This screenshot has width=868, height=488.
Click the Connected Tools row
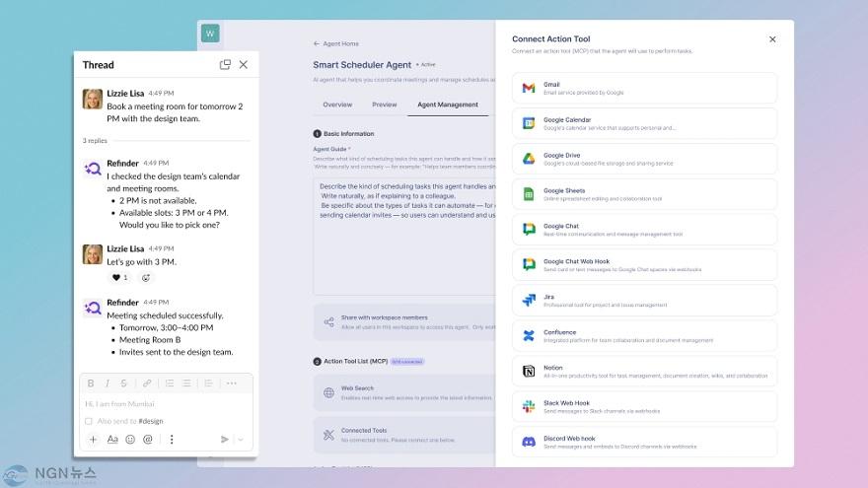[x=404, y=435]
